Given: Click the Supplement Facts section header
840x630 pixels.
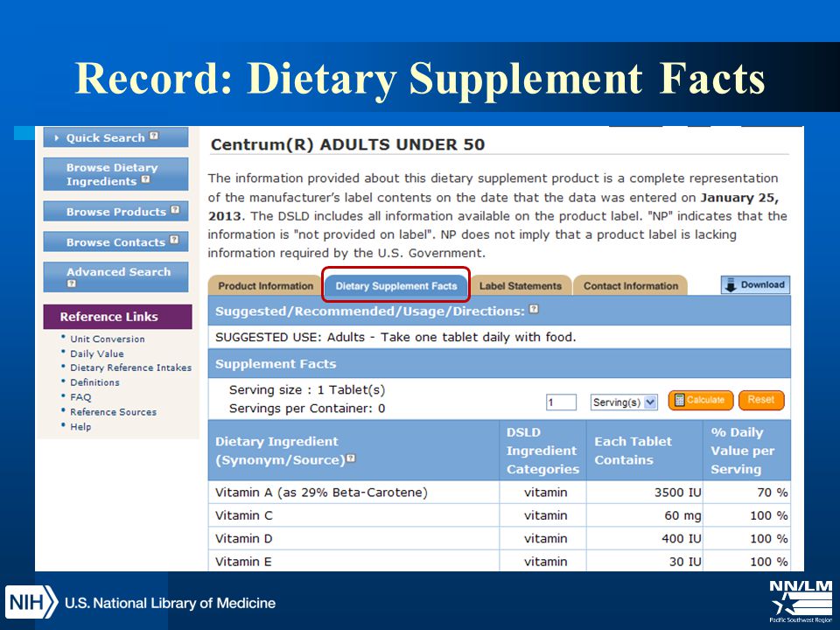Looking at the screenshot, I should click(500, 364).
